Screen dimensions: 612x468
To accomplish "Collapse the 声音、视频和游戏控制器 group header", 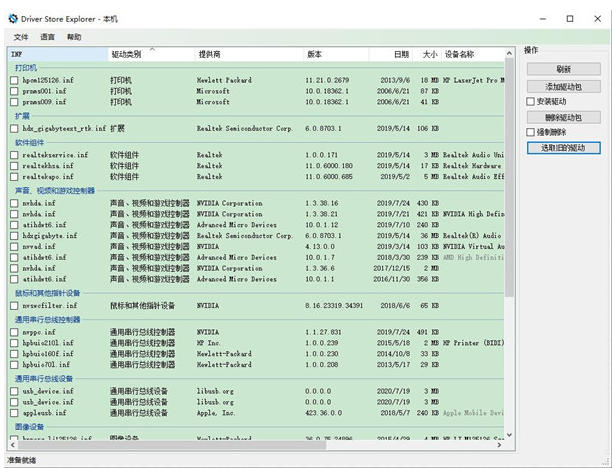I will (x=54, y=190).
